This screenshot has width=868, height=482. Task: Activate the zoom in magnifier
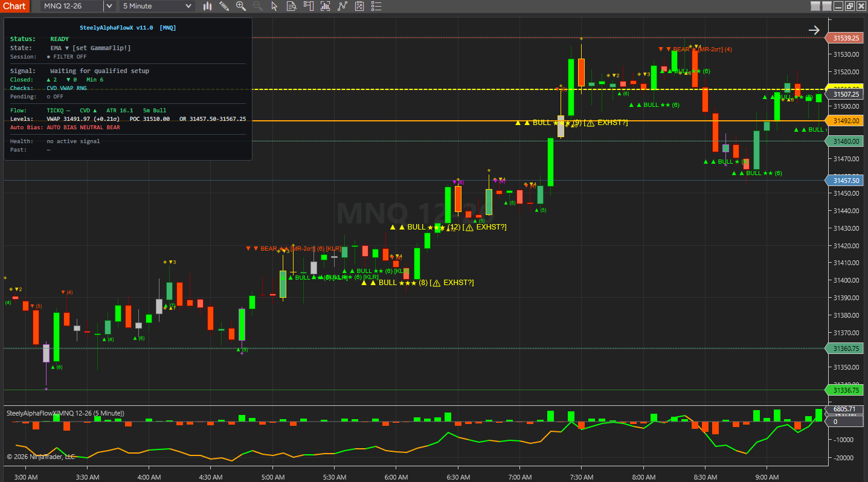[x=241, y=6]
